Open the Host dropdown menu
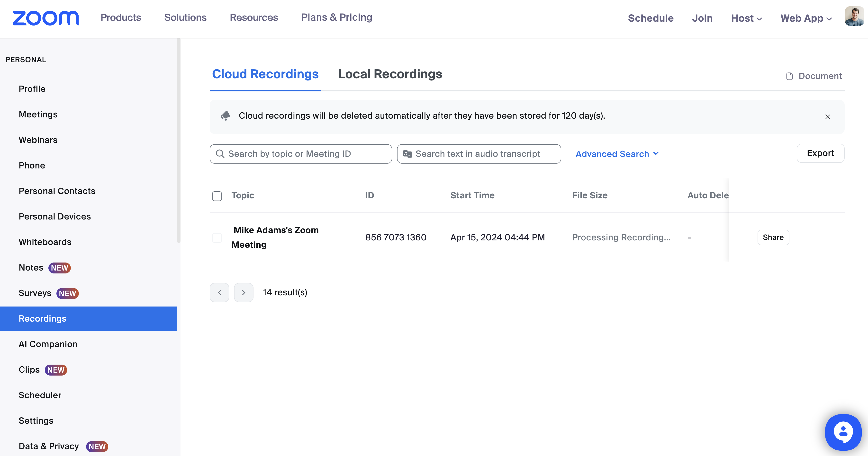 click(746, 18)
